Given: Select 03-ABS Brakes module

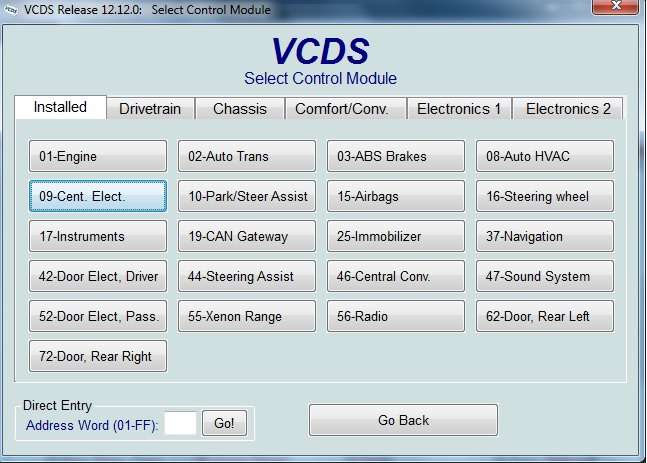Looking at the screenshot, I should point(396,156).
